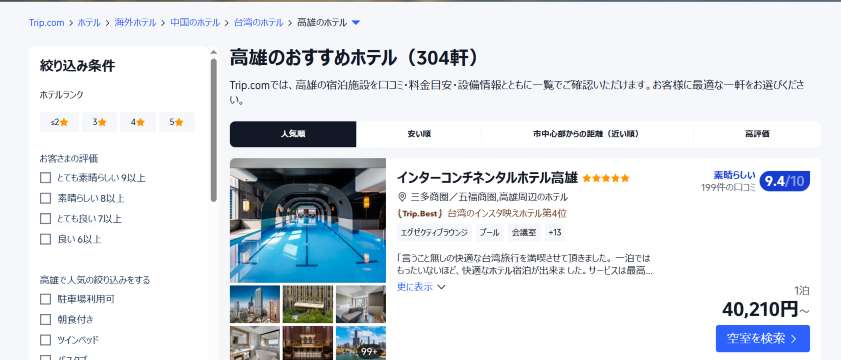Click the プール amenity tag
The width and height of the screenshot is (841, 360).
click(x=490, y=232)
